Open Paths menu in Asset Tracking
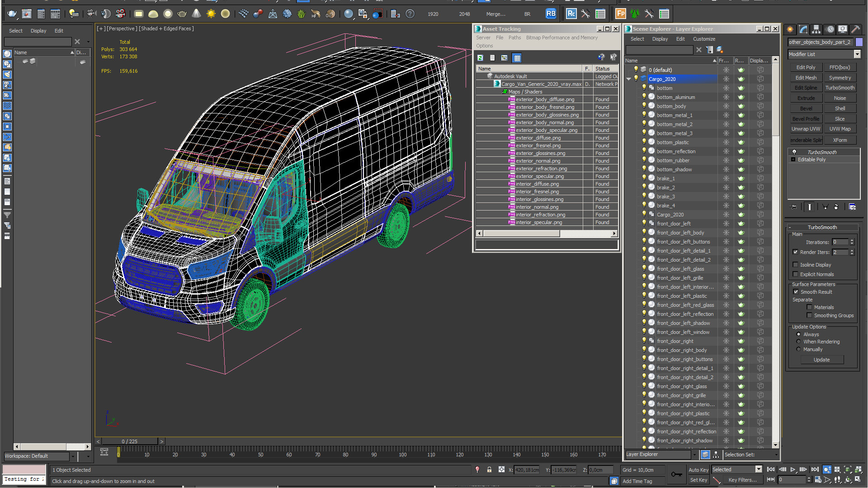Image resolution: width=868 pixels, height=488 pixels. (514, 38)
